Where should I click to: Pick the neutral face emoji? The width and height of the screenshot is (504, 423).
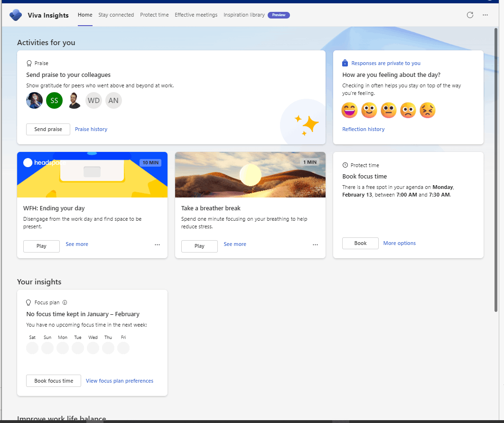pos(389,110)
